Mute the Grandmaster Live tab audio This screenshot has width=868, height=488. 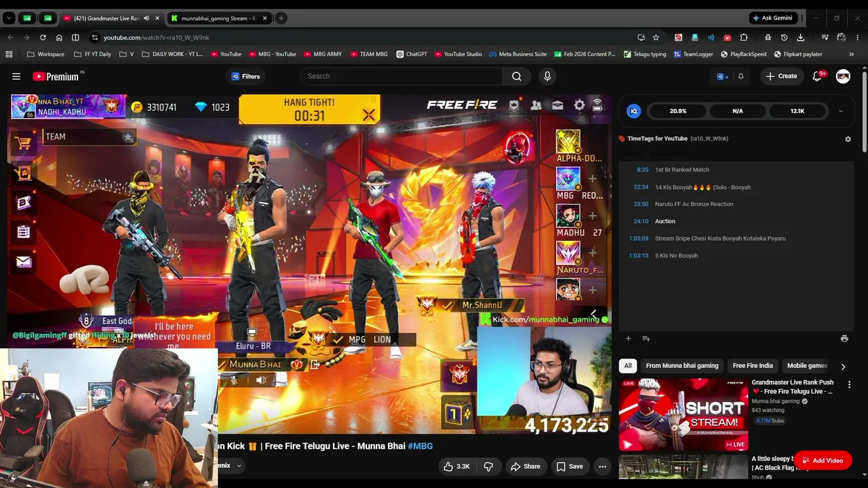click(x=146, y=18)
